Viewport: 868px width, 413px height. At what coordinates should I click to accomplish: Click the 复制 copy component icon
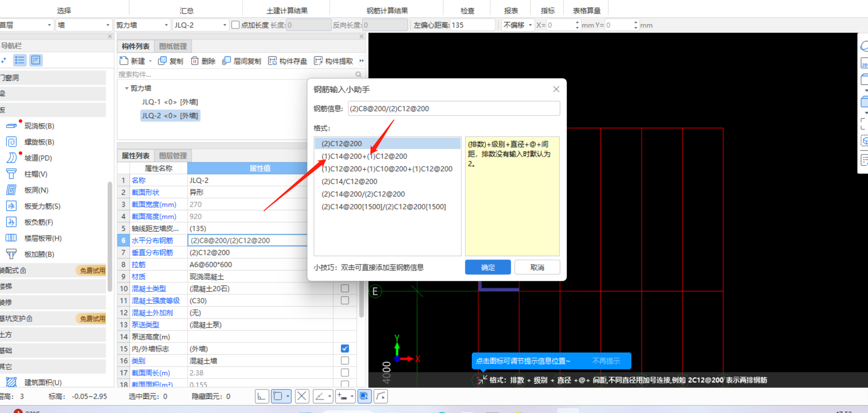pos(162,61)
